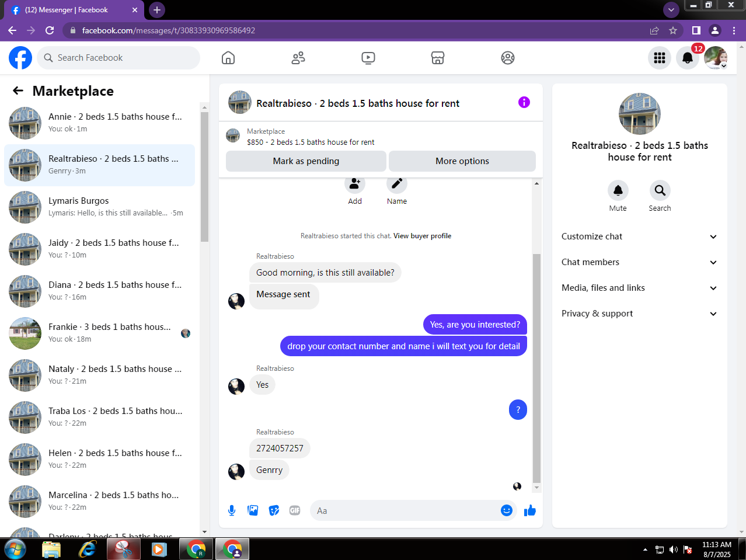Image resolution: width=746 pixels, height=560 pixels.
Task: Open the Facebook home logo
Action: [20, 58]
